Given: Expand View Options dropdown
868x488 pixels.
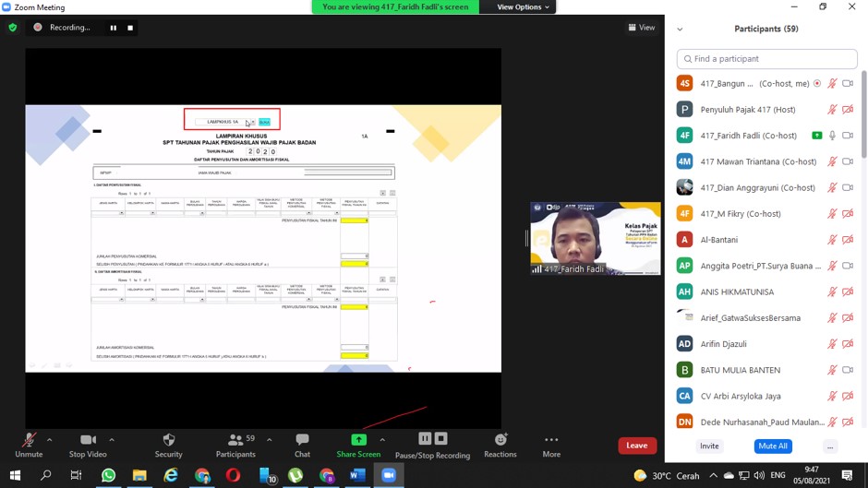Looking at the screenshot, I should 523,7.
